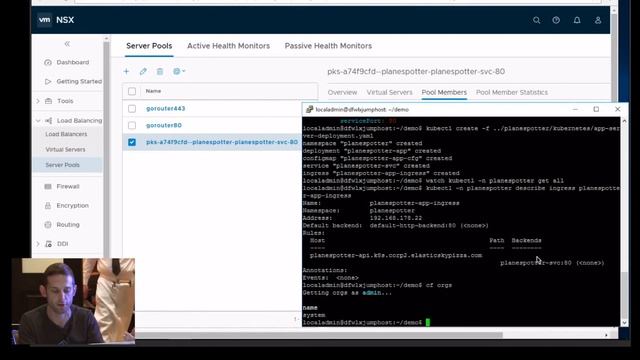
Task: Collapse the Load Balancing section chevron
Action: [38, 120]
